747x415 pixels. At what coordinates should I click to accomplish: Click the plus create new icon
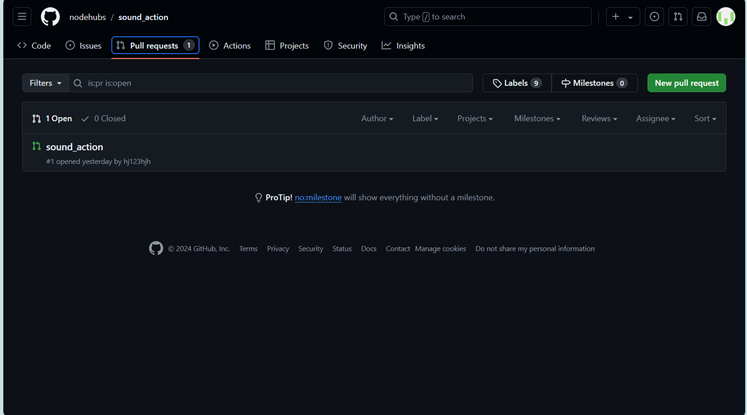(615, 17)
